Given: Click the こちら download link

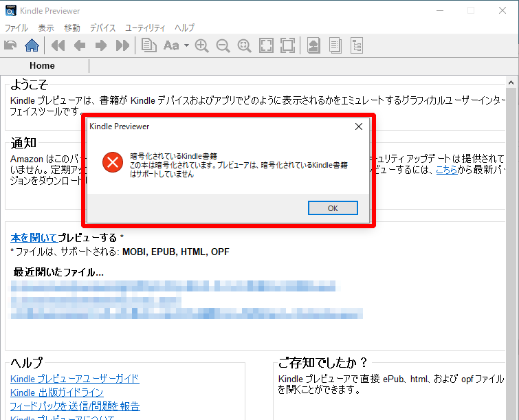Looking at the screenshot, I should [x=447, y=170].
